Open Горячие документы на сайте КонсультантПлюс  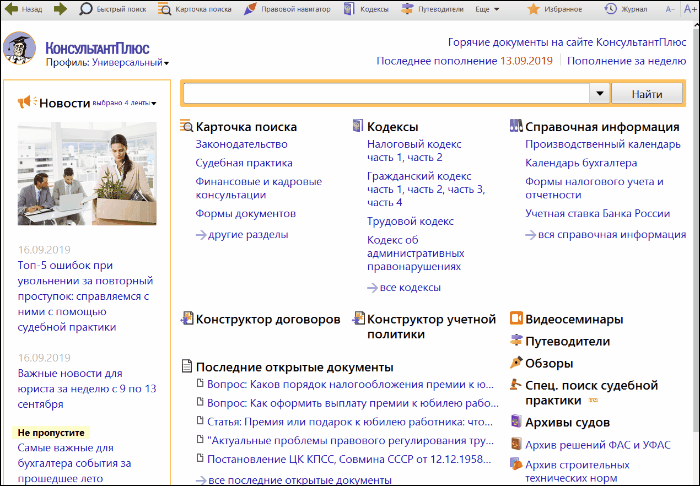(567, 42)
